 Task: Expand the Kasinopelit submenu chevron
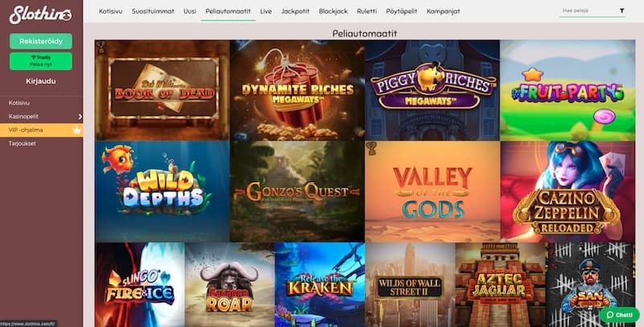[80, 117]
